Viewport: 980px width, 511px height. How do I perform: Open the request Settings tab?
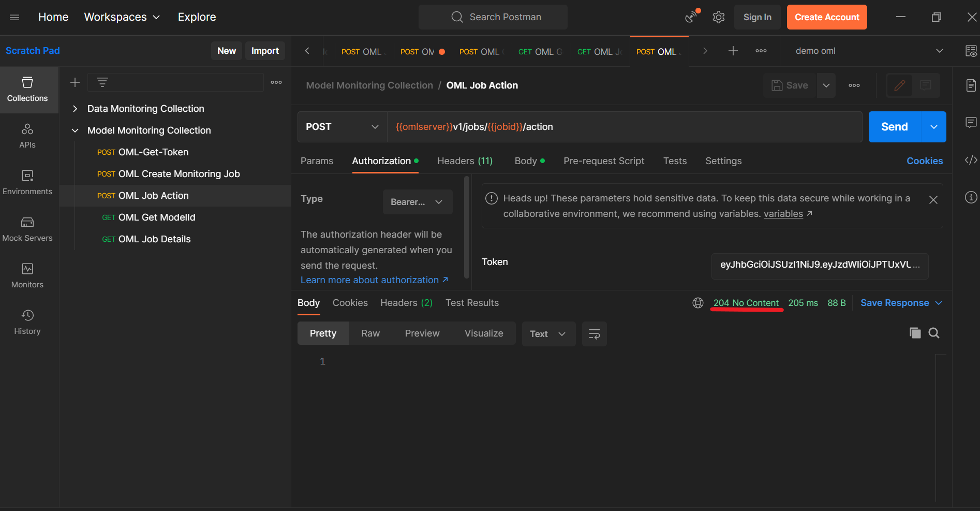pyautogui.click(x=723, y=161)
